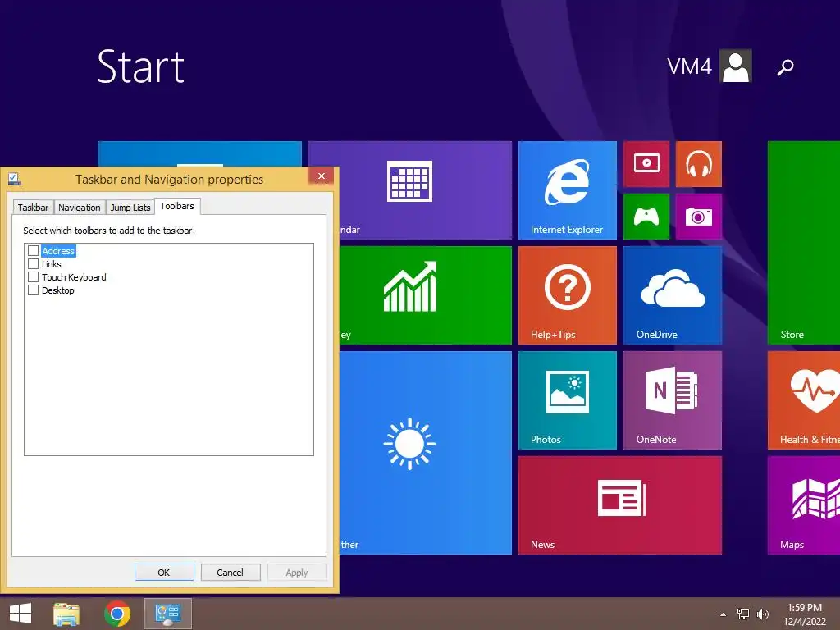This screenshot has height=630, width=840.
Task: Open the News tile
Action: click(620, 505)
